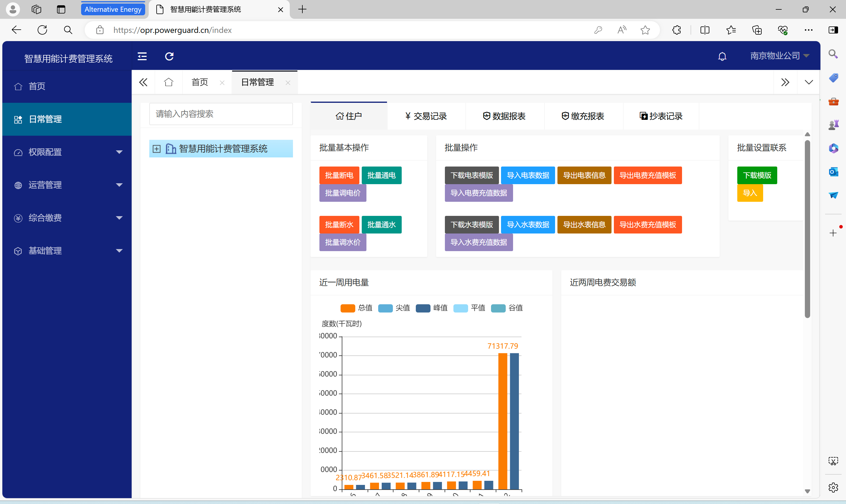
Task: Open browser extensions puzzle icon
Action: click(676, 30)
